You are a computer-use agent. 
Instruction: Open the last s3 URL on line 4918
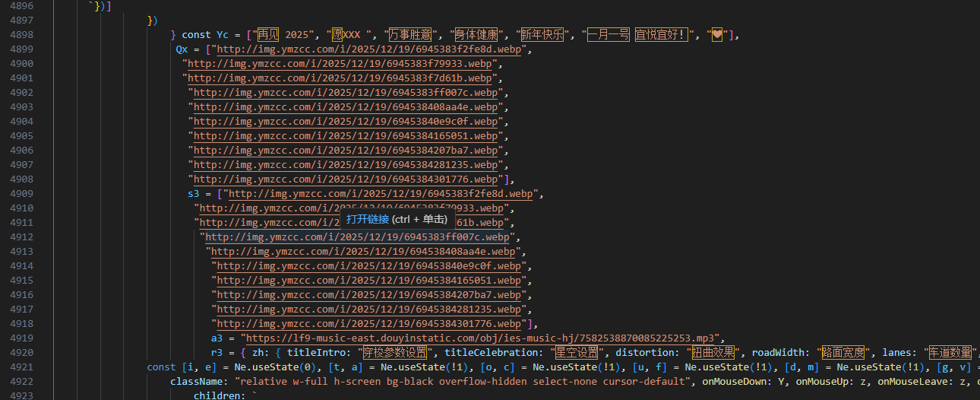369,324
